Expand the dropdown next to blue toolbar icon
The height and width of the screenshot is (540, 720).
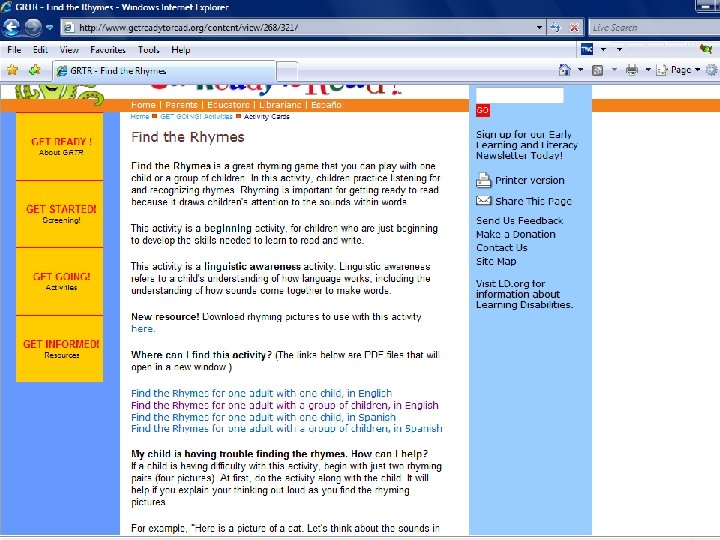(x=603, y=49)
